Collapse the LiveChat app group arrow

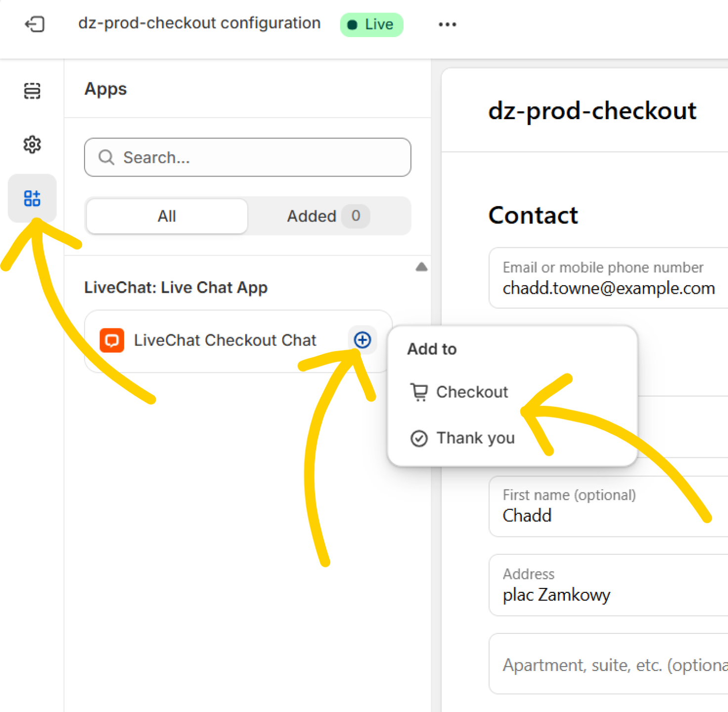pyautogui.click(x=421, y=267)
